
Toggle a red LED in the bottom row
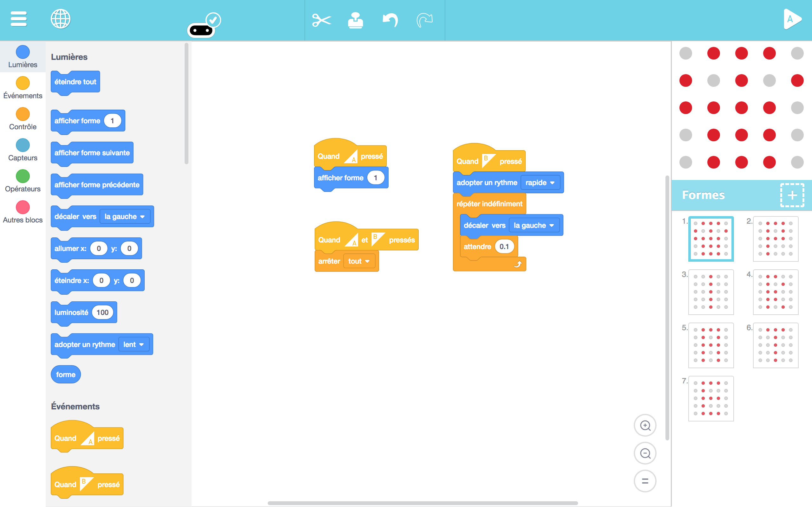(x=714, y=162)
